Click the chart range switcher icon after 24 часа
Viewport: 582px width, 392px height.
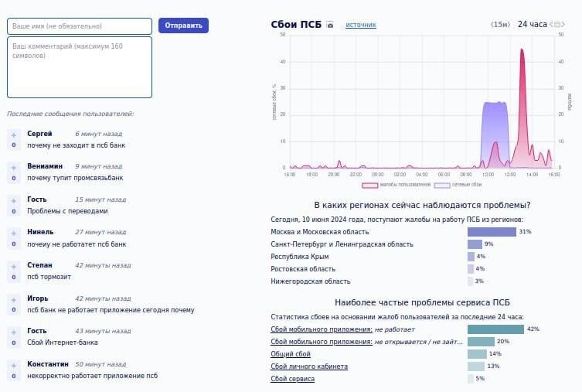pos(557,24)
